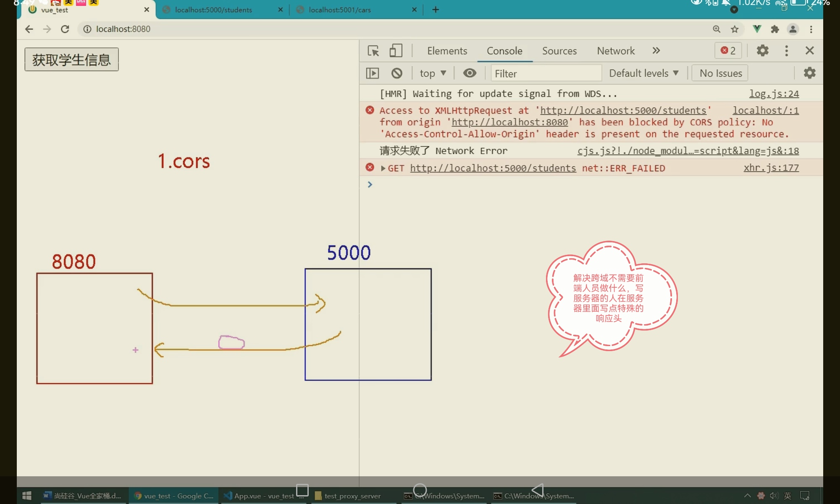
Task: Open the Default levels dropdown
Action: pos(643,73)
